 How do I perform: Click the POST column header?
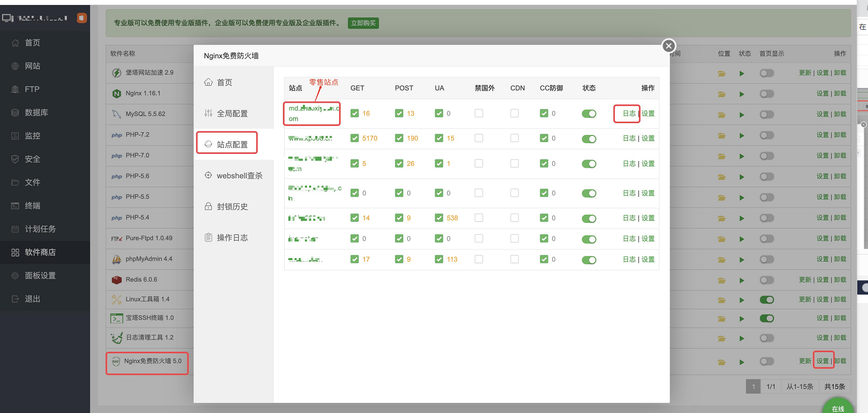[404, 88]
